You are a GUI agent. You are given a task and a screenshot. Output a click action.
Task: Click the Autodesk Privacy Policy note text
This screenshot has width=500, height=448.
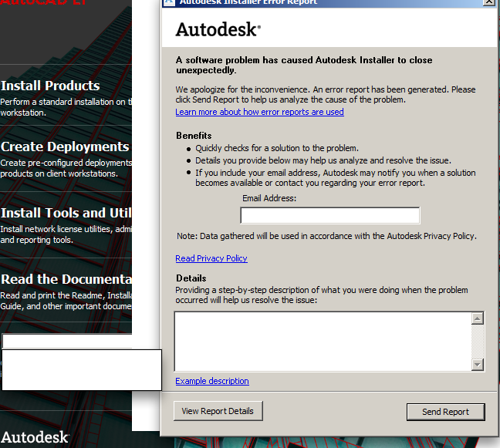tap(326, 236)
